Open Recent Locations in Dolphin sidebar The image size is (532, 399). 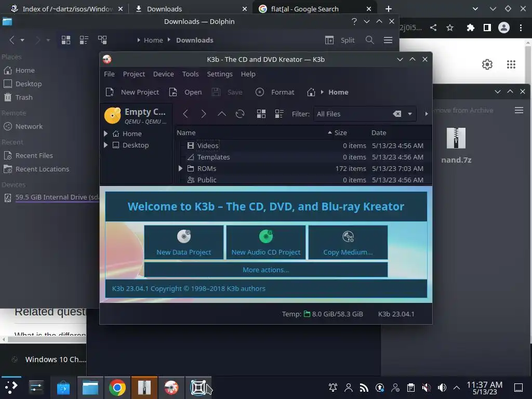[42, 169]
